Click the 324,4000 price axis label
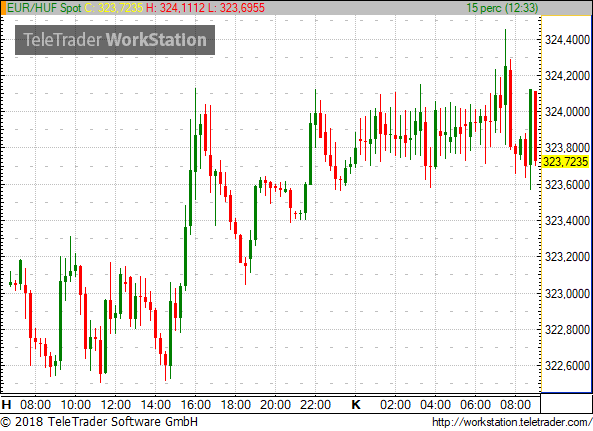This screenshot has width=593, height=431. click(x=567, y=39)
